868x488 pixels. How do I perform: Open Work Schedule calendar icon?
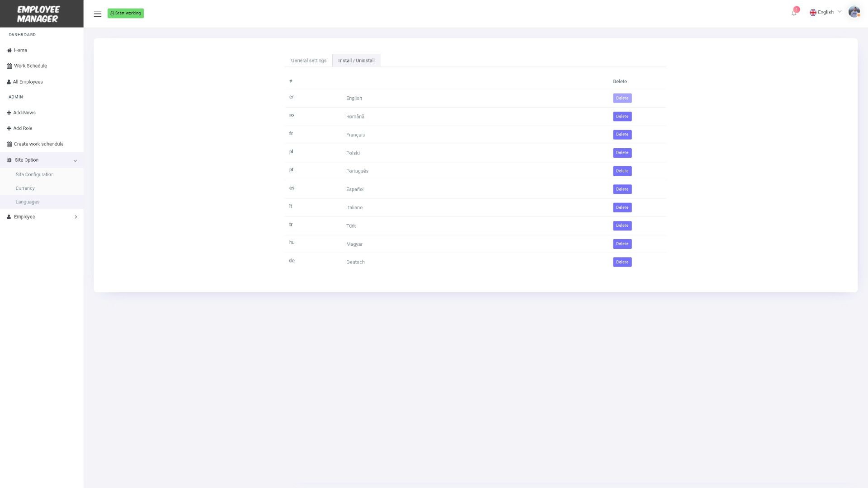(9, 66)
